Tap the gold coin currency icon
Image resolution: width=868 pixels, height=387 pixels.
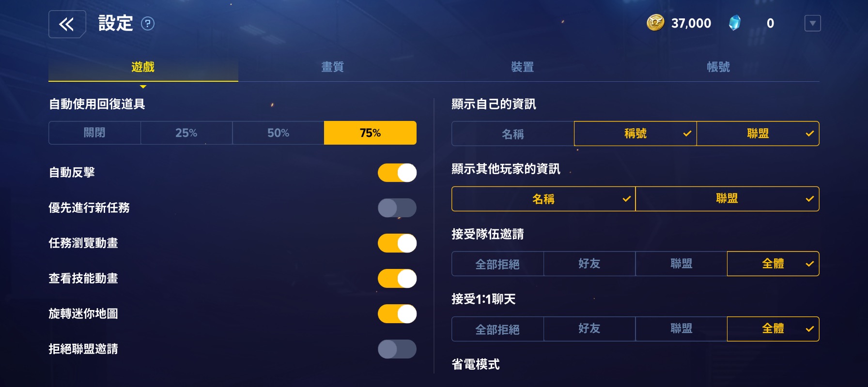click(x=655, y=23)
